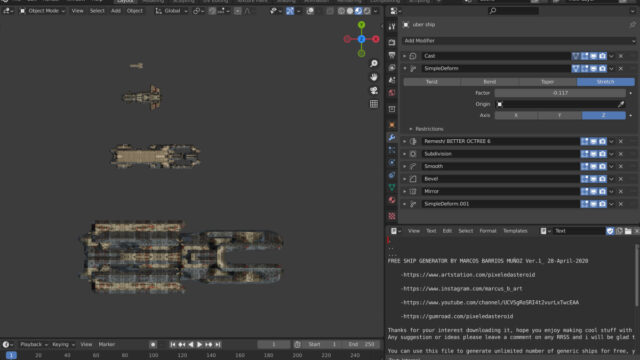Viewport: 640px width, 360px height.
Task: Select the Taper deform mode
Action: pyautogui.click(x=547, y=82)
